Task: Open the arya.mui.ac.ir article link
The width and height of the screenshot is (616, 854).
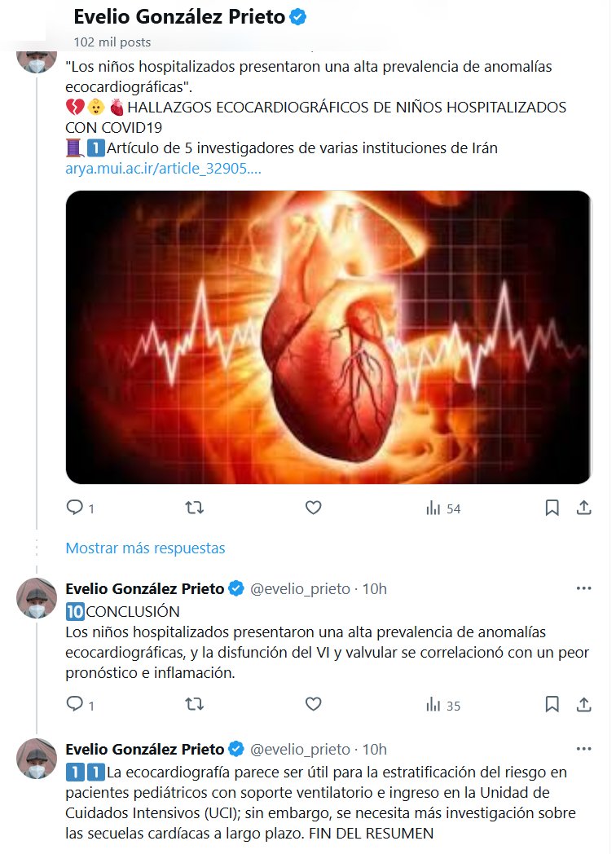Action: tap(163, 169)
